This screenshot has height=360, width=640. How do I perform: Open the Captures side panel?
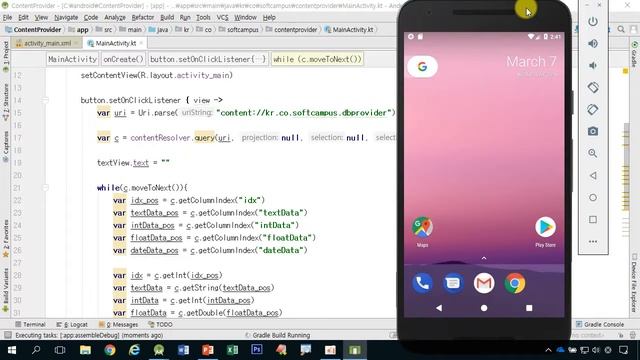pos(5,147)
